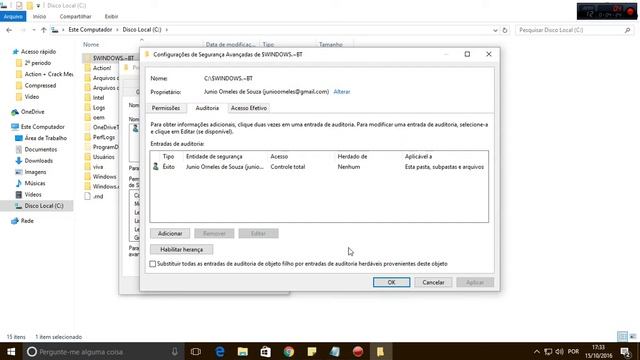Maximize the Configurações de Segurança dialog
Image resolution: width=640 pixels, height=360 pixels.
click(467, 54)
